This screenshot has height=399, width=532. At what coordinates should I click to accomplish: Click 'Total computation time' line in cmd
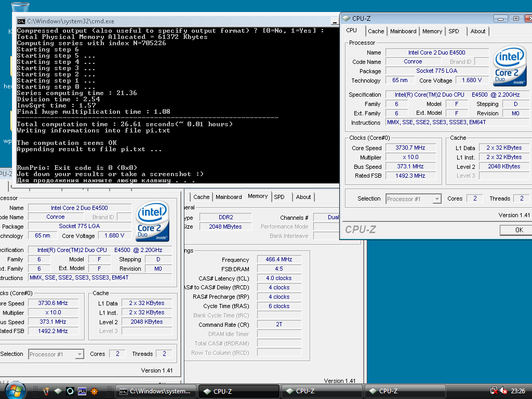125,124
